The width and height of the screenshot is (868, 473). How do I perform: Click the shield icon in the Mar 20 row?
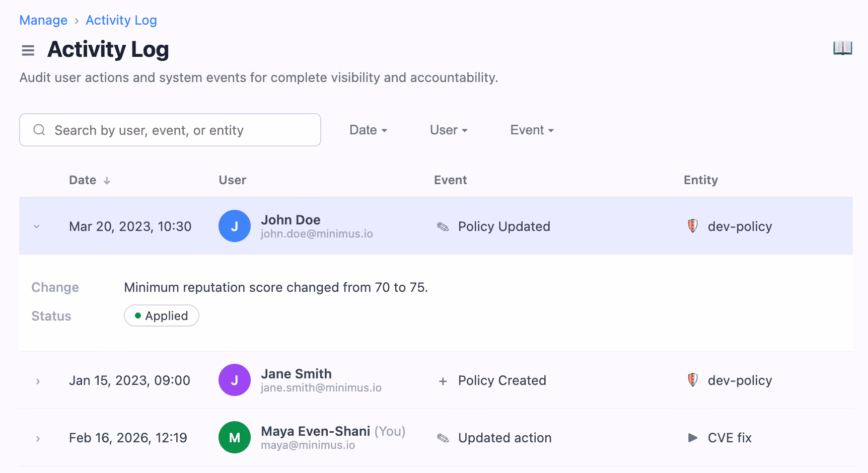pos(693,226)
